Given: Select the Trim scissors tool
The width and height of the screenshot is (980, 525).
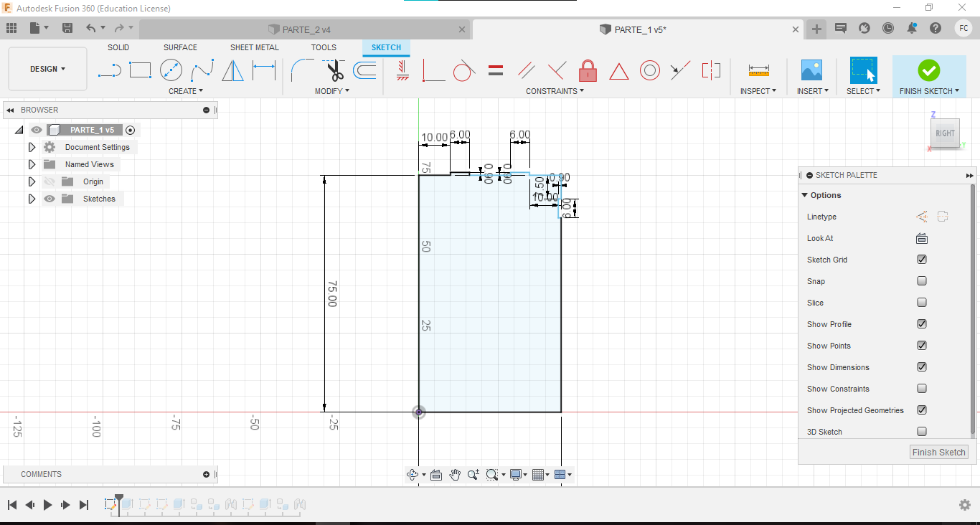Looking at the screenshot, I should [x=334, y=70].
